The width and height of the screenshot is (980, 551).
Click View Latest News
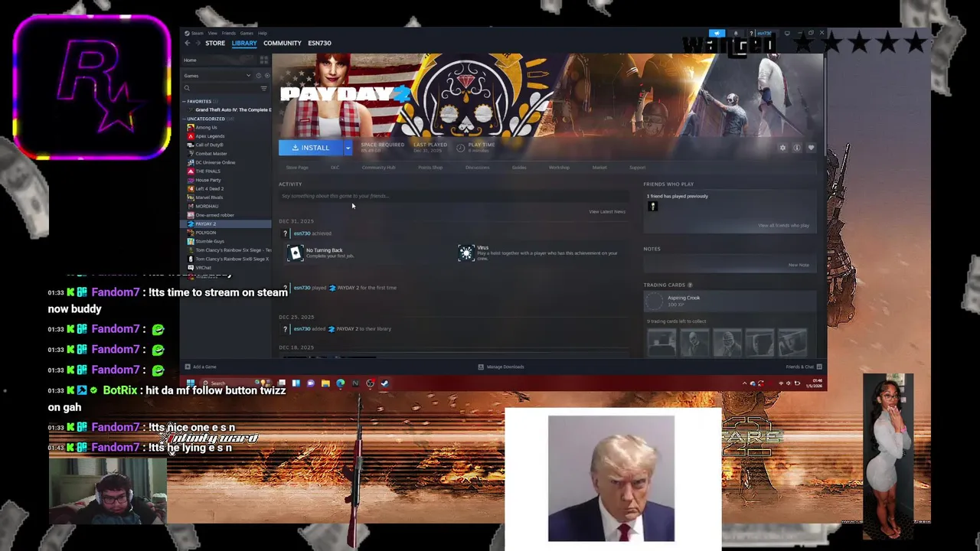pos(607,212)
